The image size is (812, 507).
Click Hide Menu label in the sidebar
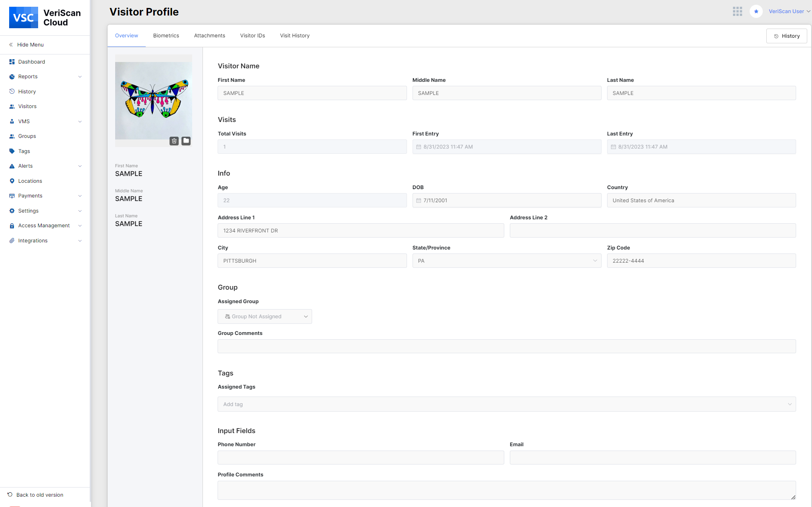[x=30, y=45]
